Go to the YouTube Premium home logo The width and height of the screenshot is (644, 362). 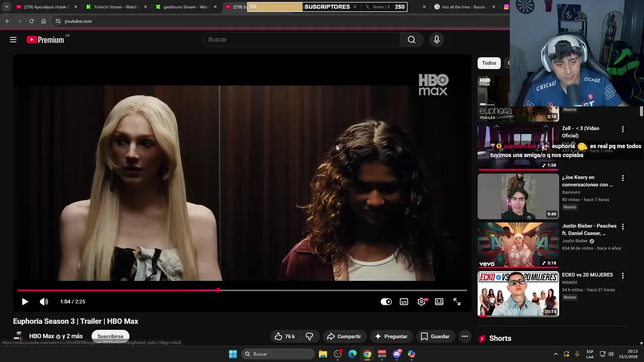[46, 40]
